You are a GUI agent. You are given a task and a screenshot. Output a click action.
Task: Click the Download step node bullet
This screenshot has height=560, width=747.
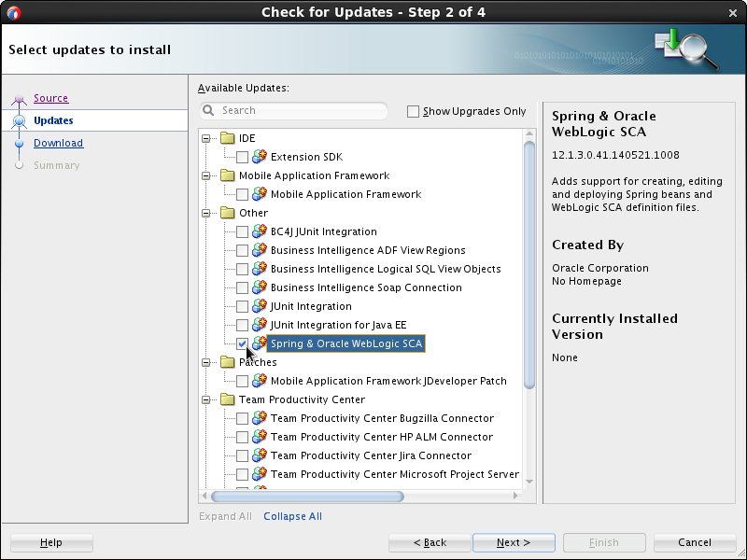coord(19,143)
